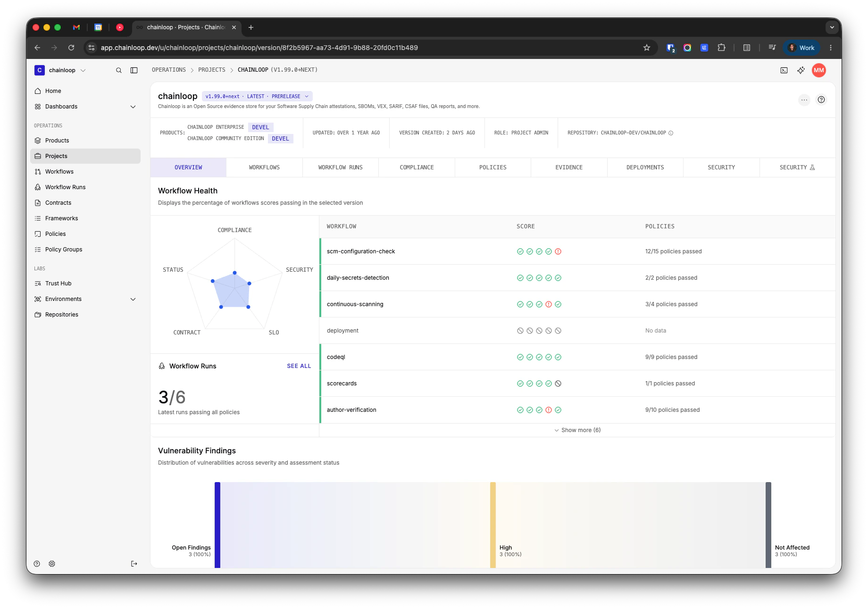Switch to the Overview tab
868x609 pixels.
pos(188,167)
